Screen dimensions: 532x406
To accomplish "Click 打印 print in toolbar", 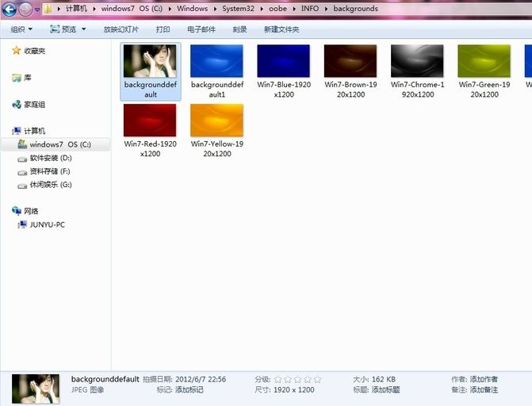I will [163, 29].
